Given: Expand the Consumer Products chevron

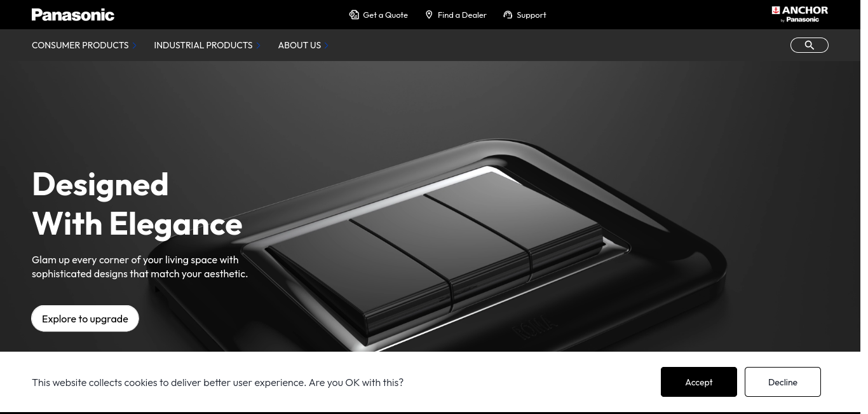Looking at the screenshot, I should pos(135,45).
